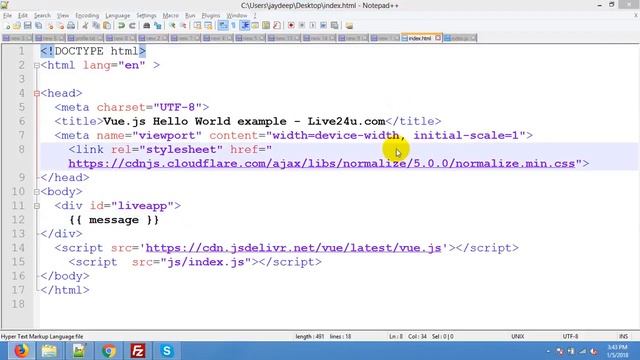Image resolution: width=640 pixels, height=360 pixels.
Task: Toggle Show All Characters icon
Action: pos(233,26)
